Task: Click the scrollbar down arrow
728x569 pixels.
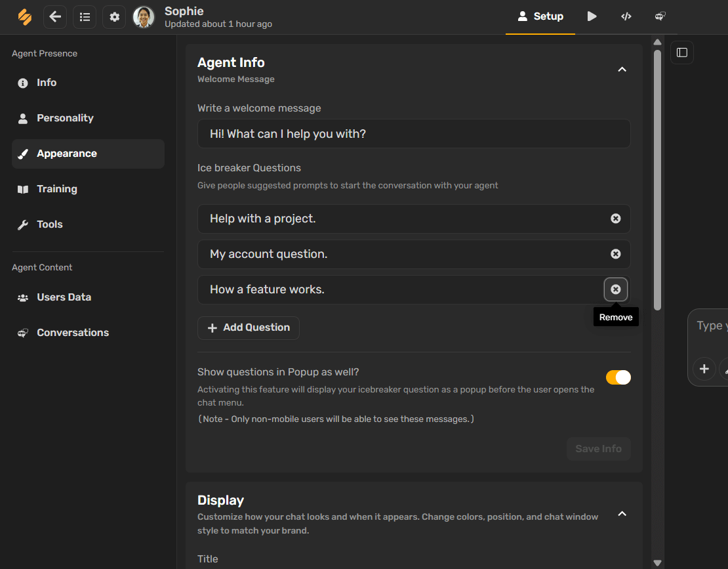Action: coord(657,563)
